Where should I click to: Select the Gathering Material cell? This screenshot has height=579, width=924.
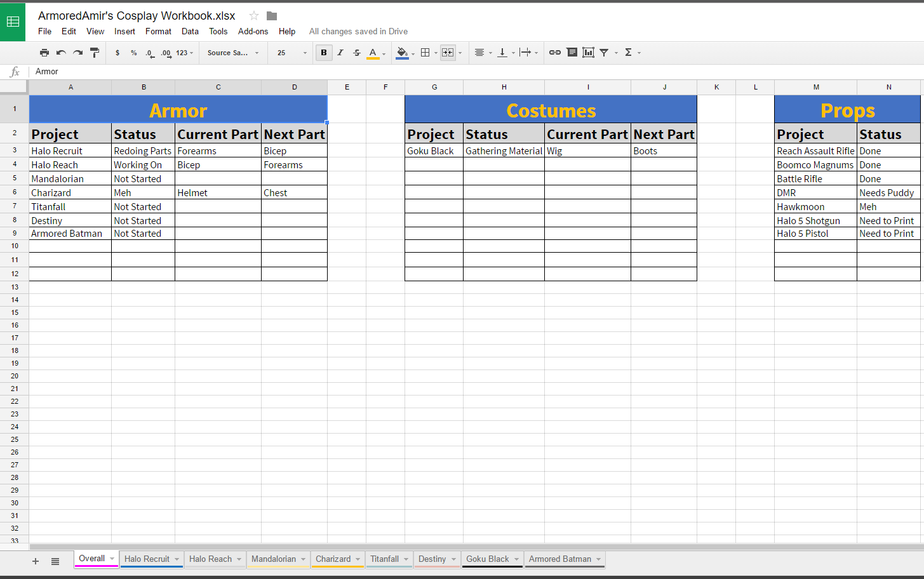click(504, 150)
